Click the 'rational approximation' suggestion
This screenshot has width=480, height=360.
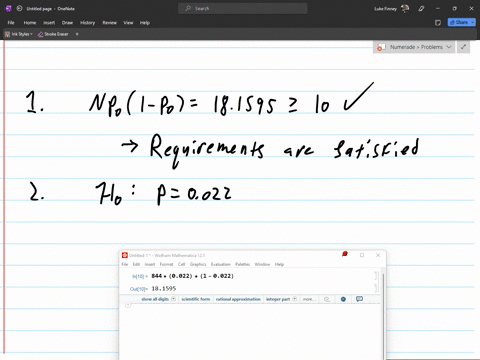coord(238,299)
